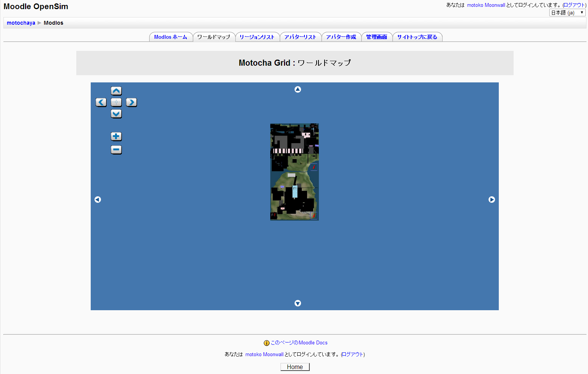588x374 pixels.
Task: Click the ログアウト link in header
Action: 574,5
